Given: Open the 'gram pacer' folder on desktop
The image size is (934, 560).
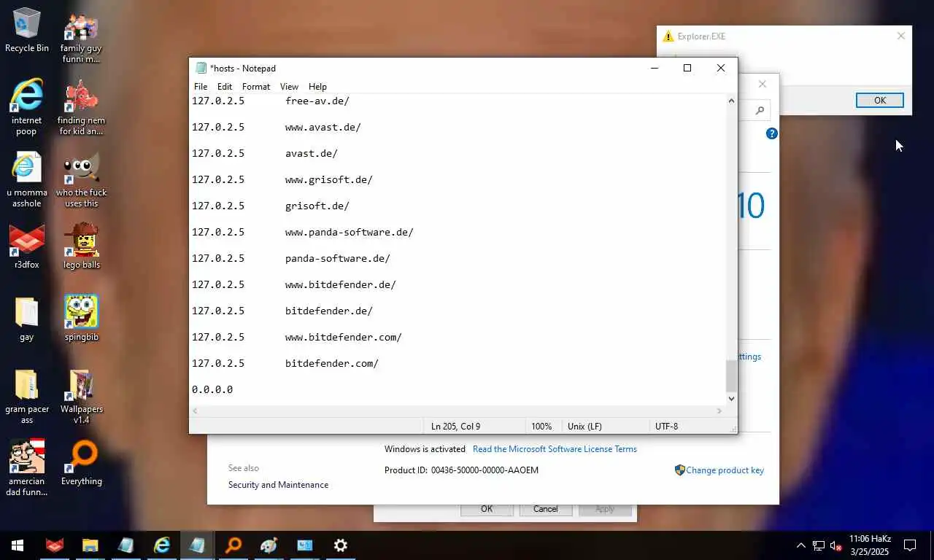Looking at the screenshot, I should [26, 396].
